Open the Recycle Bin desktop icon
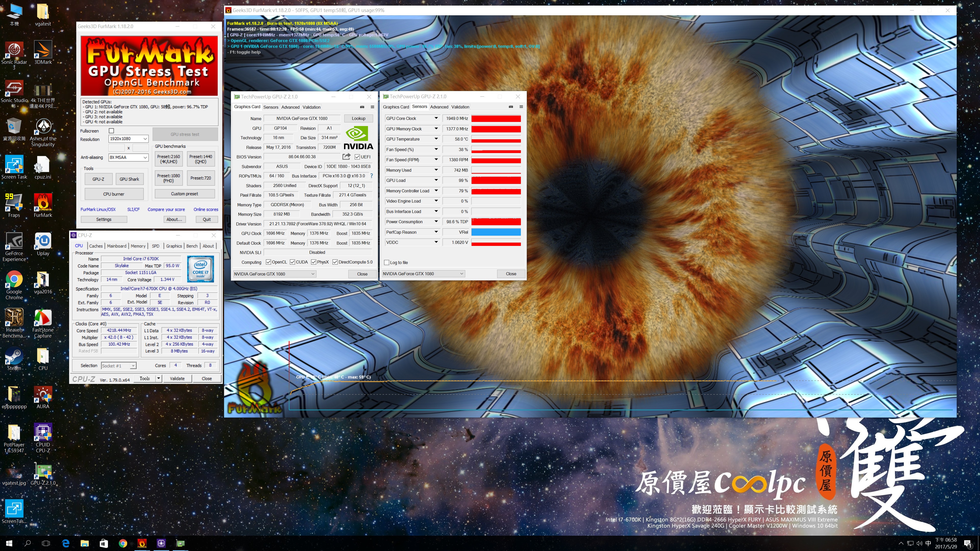 [x=14, y=129]
